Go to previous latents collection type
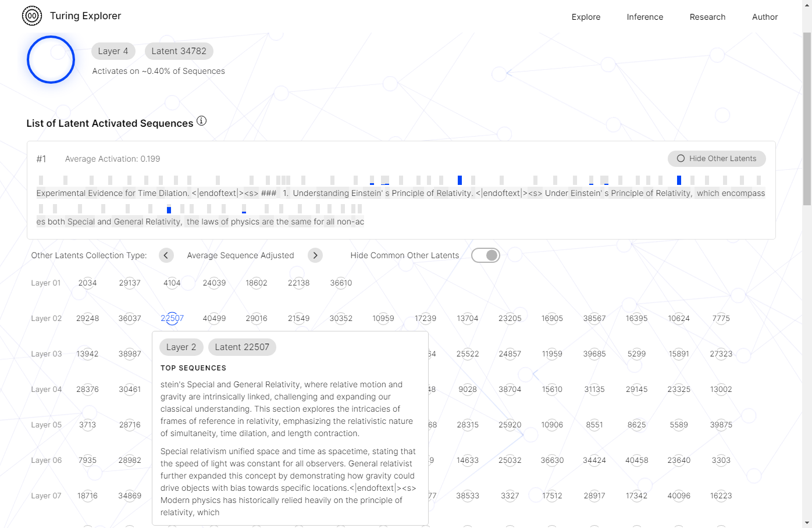The image size is (812, 528). [166, 255]
